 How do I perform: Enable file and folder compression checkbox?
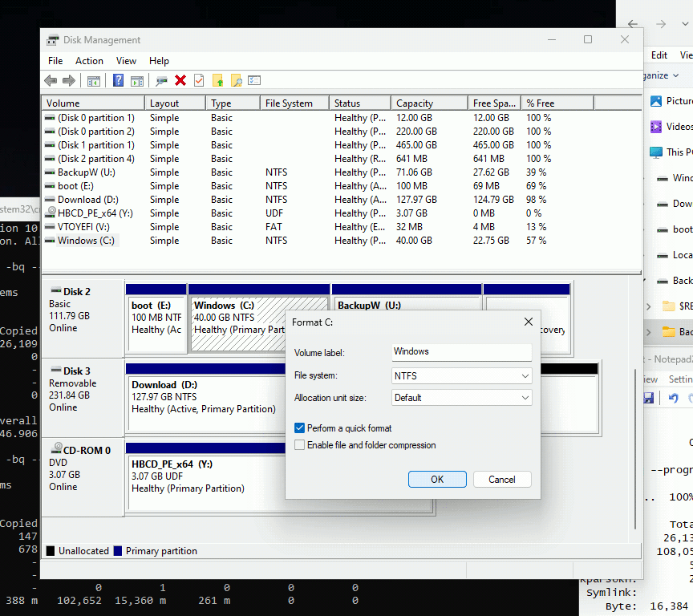click(300, 444)
